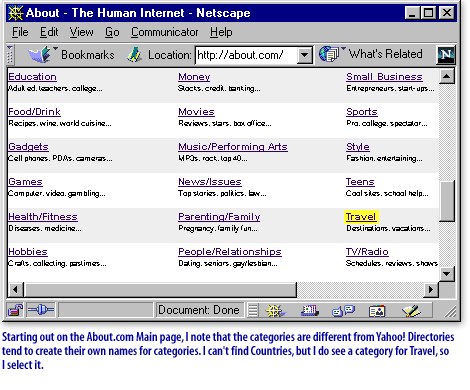This screenshot has width=470, height=390.
Task: Open the What's Related icon
Action: 329,54
